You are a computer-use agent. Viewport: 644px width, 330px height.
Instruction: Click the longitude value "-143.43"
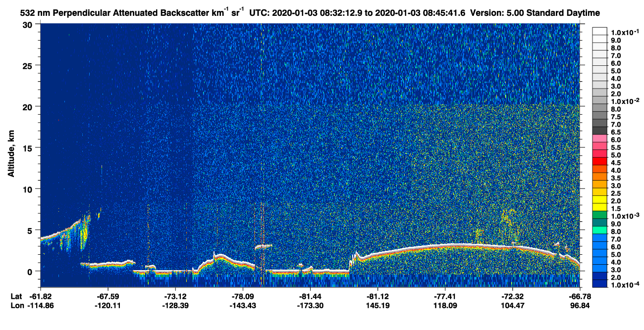pyautogui.click(x=242, y=305)
